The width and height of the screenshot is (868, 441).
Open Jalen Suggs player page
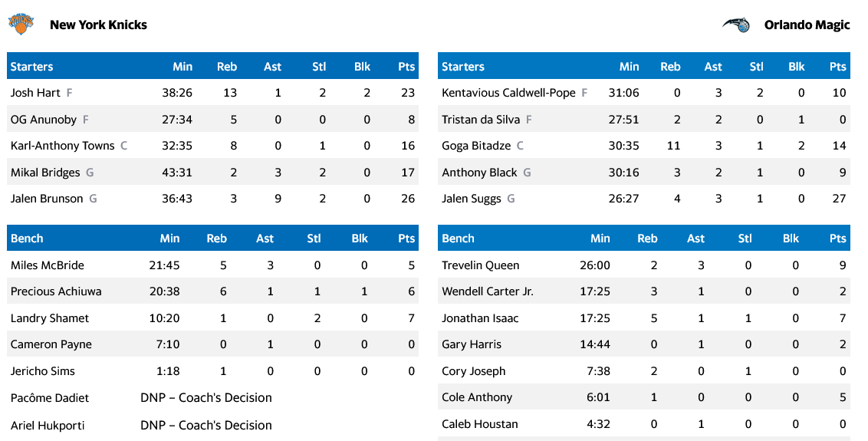click(x=472, y=199)
